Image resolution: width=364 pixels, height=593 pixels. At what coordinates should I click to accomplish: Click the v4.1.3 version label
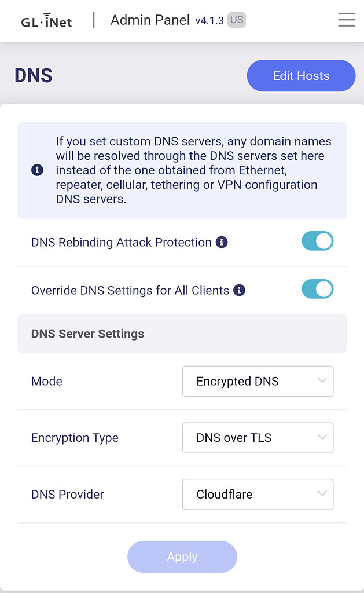[x=209, y=21]
